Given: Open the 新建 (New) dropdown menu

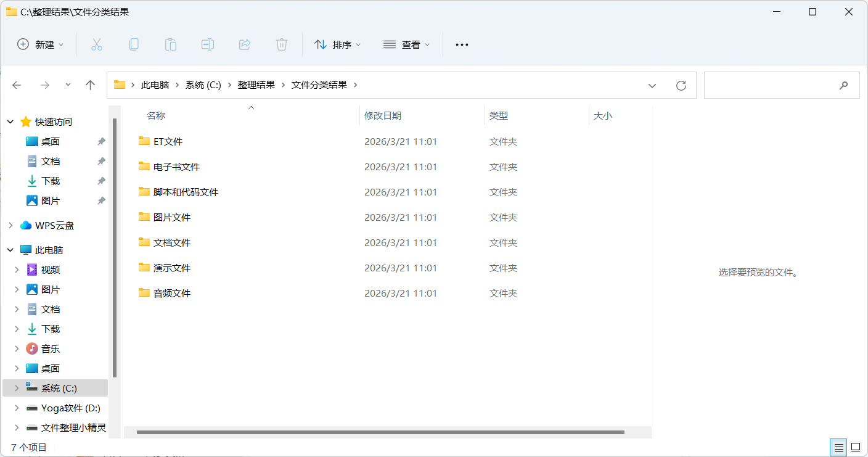Looking at the screenshot, I should click(41, 44).
